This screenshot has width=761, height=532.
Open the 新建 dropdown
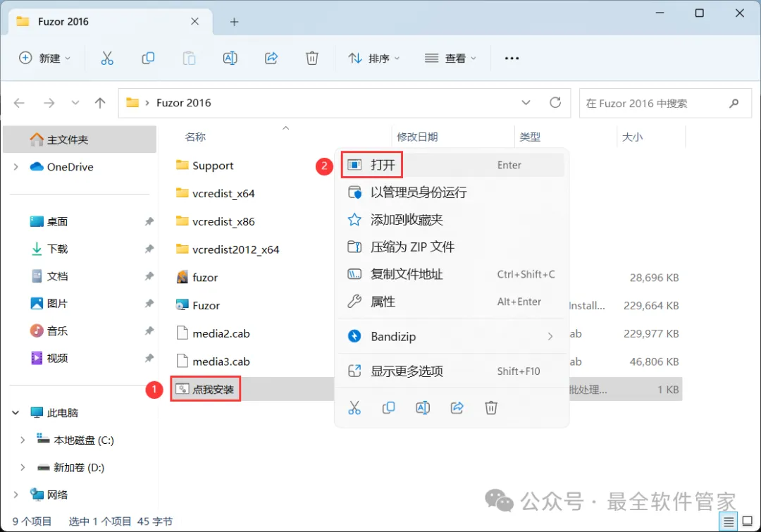pyautogui.click(x=44, y=58)
